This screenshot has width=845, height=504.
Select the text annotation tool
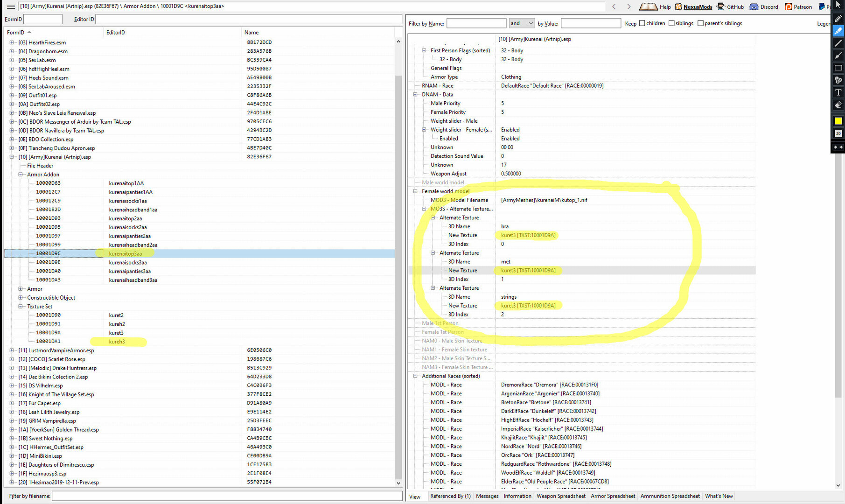click(x=838, y=92)
